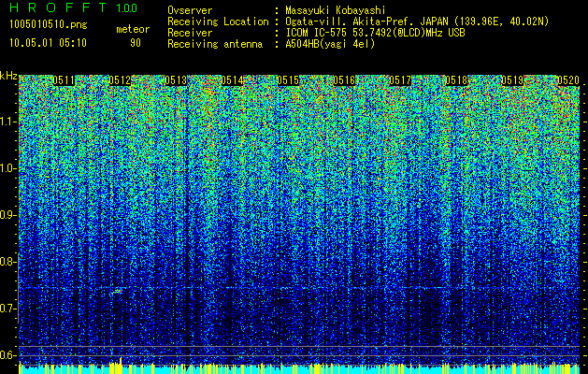Image resolution: width=588 pixels, height=374 pixels.
Task: Click the Ovserver field label
Action: click(x=190, y=10)
